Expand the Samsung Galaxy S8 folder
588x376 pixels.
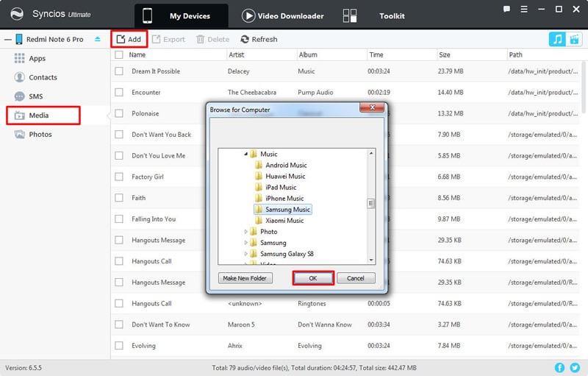click(245, 254)
